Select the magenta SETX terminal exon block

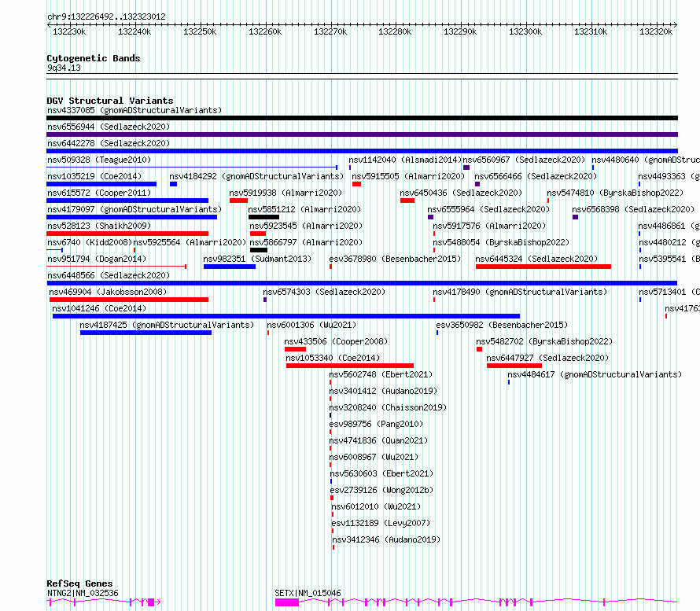[286, 602]
